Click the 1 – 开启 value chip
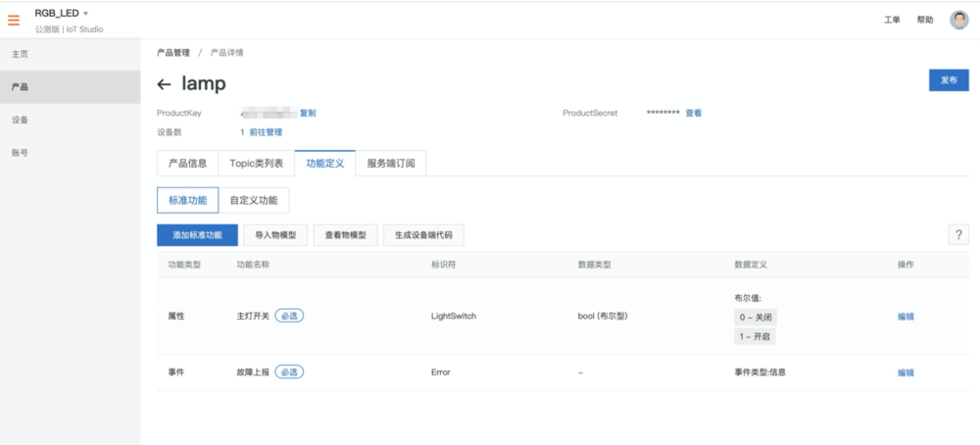 coord(755,336)
